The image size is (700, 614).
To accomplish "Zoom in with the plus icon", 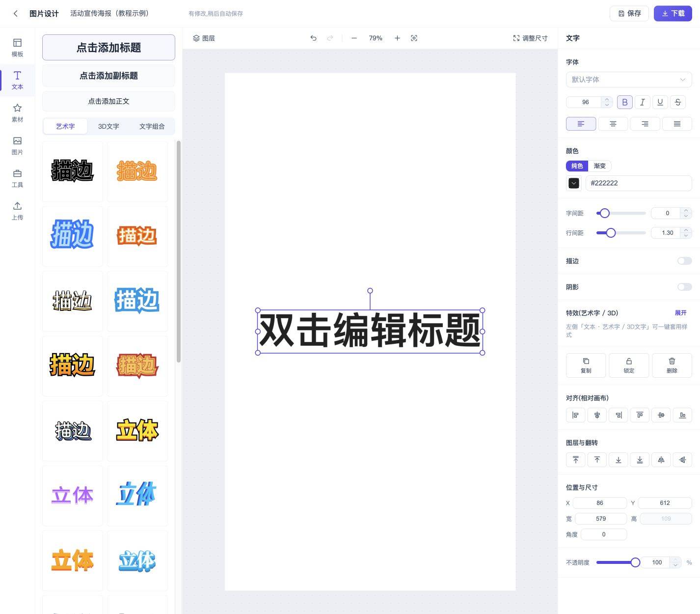I will coord(397,38).
